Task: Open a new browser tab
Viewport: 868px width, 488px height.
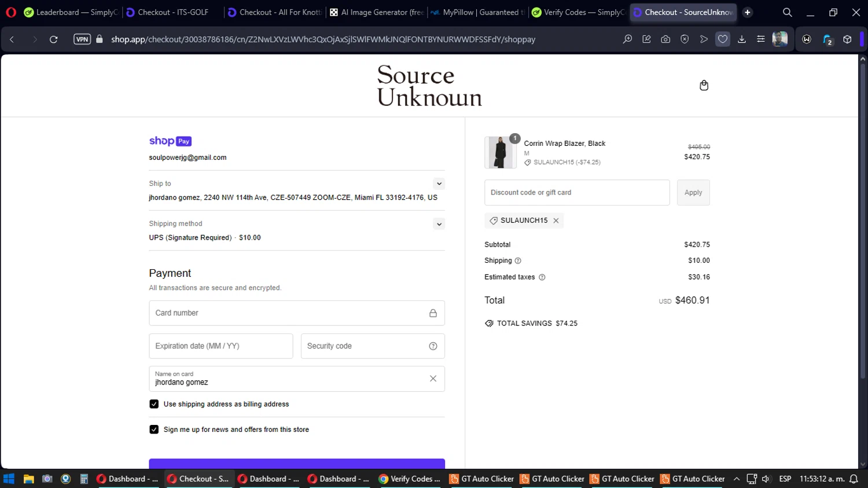Action: [748, 12]
